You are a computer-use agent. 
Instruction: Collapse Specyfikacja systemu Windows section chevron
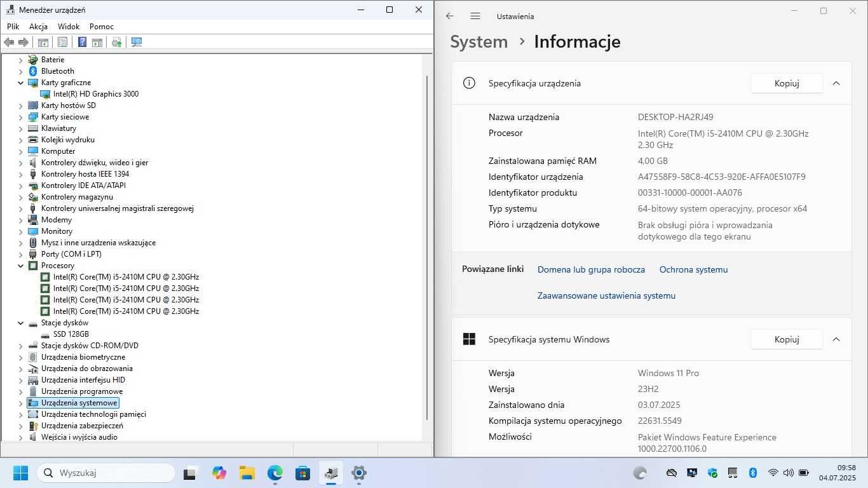[x=836, y=339]
